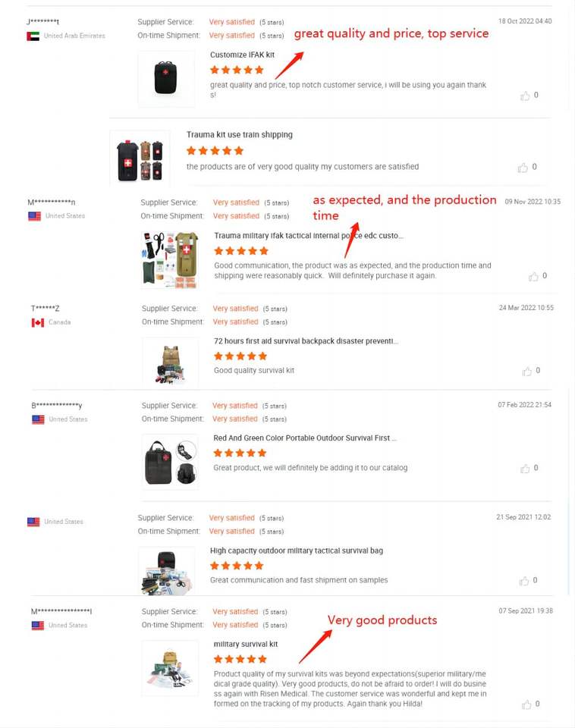Open the 72 hours survival backpack thumbnail
Viewport: 575px width, 728px height.
coord(170,363)
